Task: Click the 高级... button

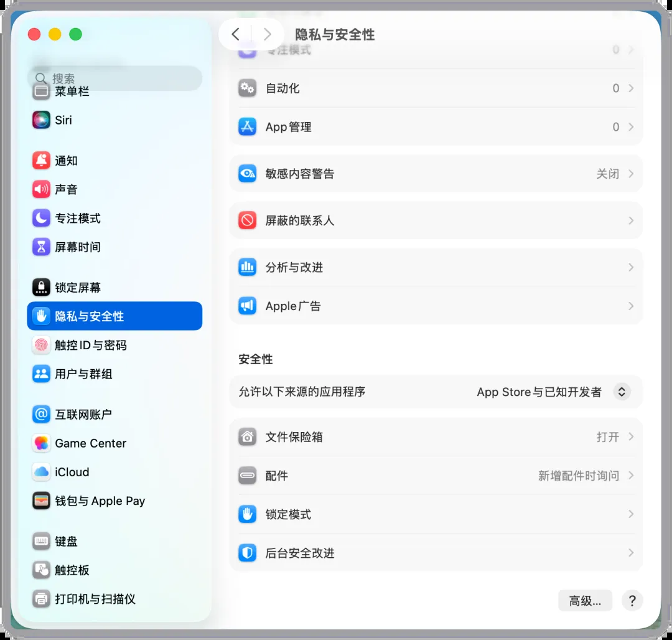Action: (585, 601)
